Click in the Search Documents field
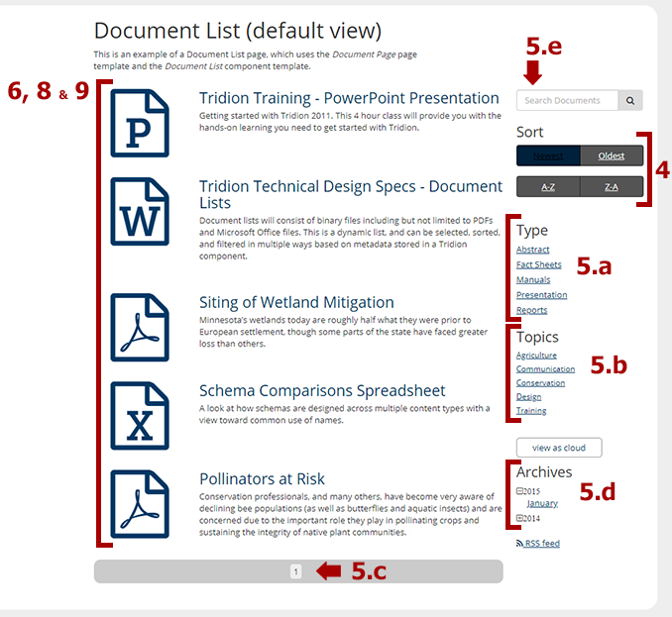Image resolution: width=672 pixels, height=617 pixels. coord(567,100)
